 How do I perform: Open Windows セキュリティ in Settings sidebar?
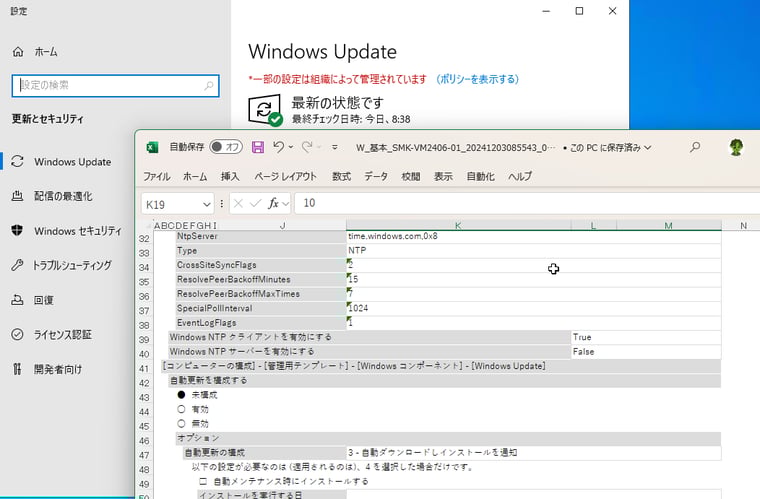tap(66, 231)
